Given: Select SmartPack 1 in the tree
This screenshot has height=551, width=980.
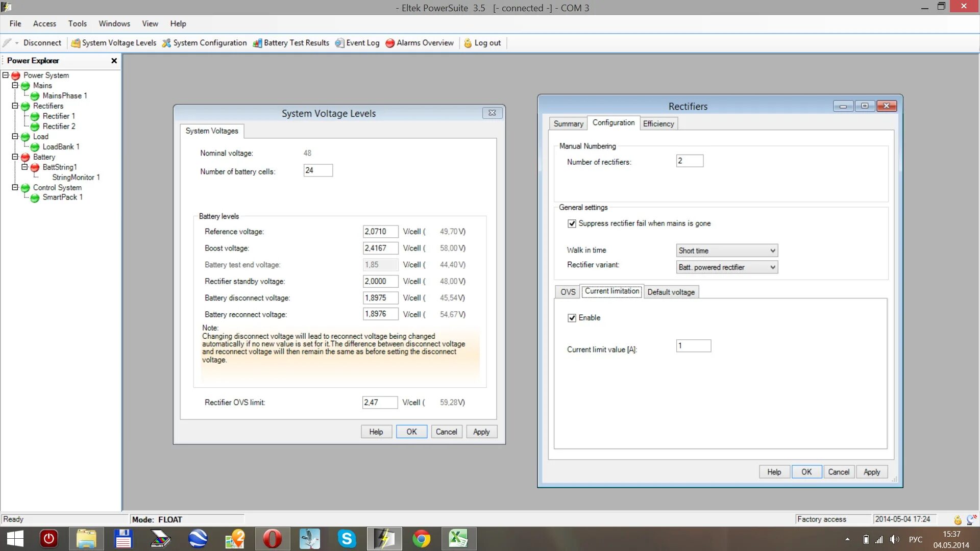Looking at the screenshot, I should tap(62, 197).
